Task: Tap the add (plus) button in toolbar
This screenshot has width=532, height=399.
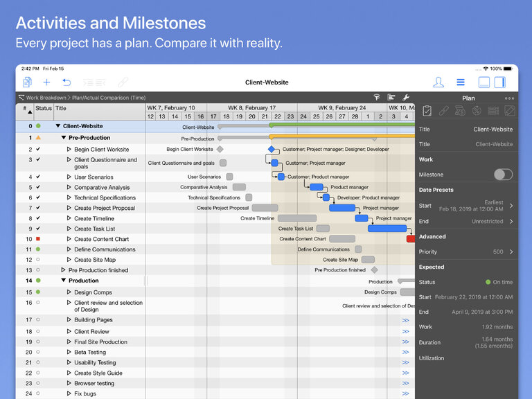Action: pyautogui.click(x=46, y=82)
